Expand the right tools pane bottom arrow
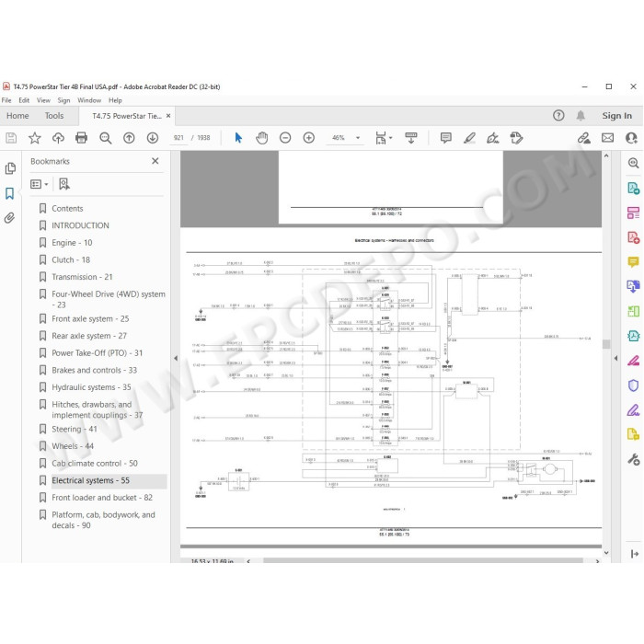The width and height of the screenshot is (644, 644). [x=634, y=554]
